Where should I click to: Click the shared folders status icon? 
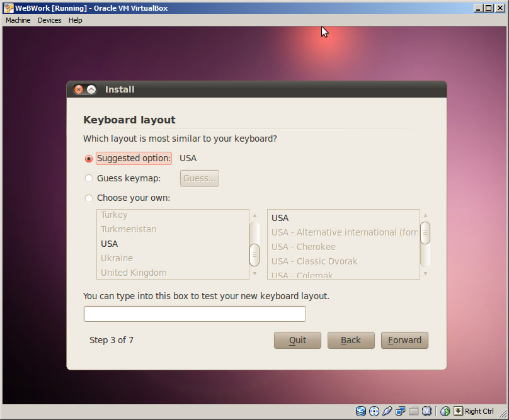[413, 411]
